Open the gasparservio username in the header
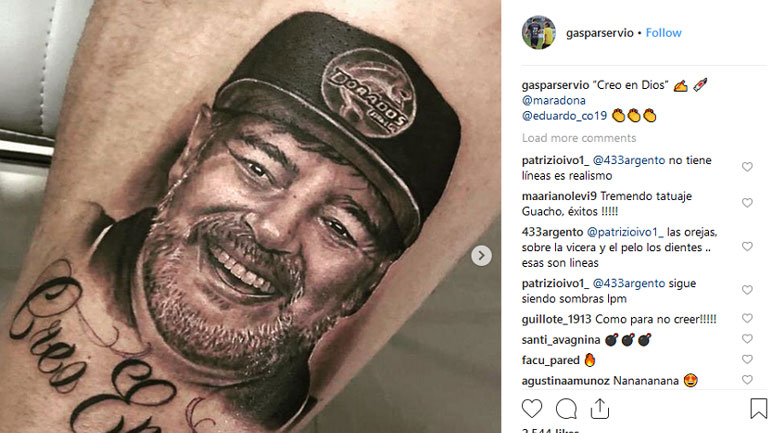 click(600, 33)
